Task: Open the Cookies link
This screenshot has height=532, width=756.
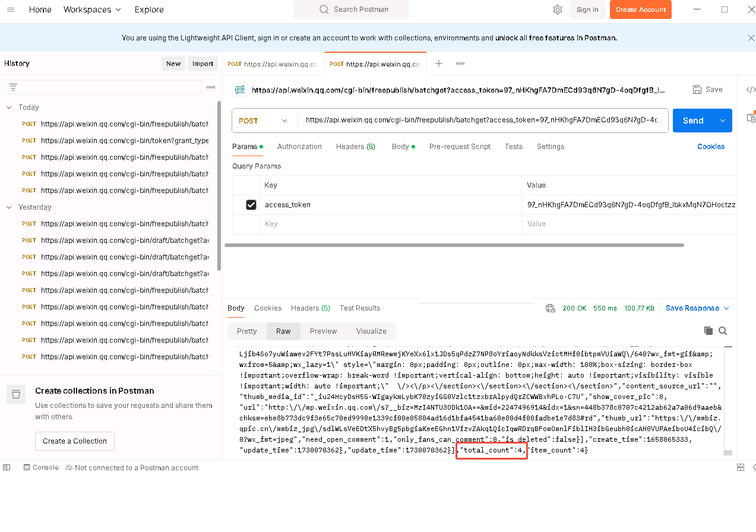Action: click(711, 147)
